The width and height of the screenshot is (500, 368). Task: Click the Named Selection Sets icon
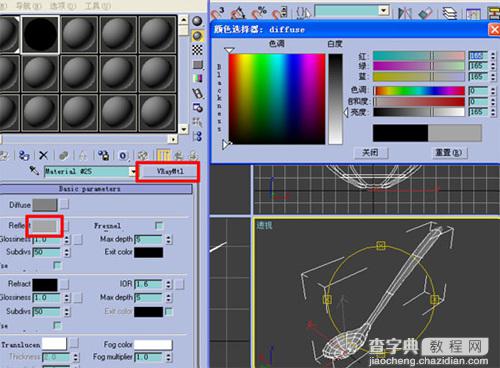(x=303, y=13)
